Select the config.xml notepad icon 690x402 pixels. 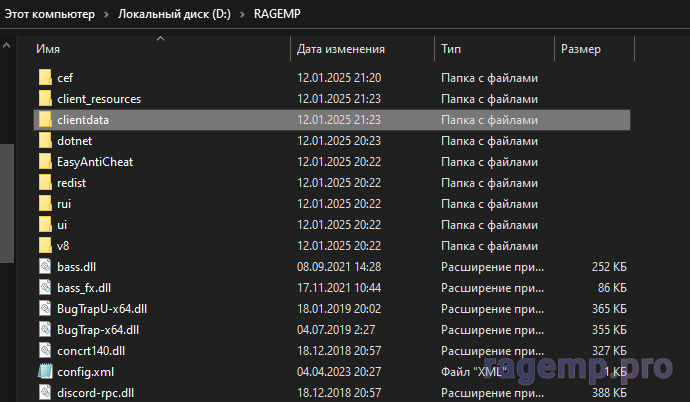(x=45, y=372)
